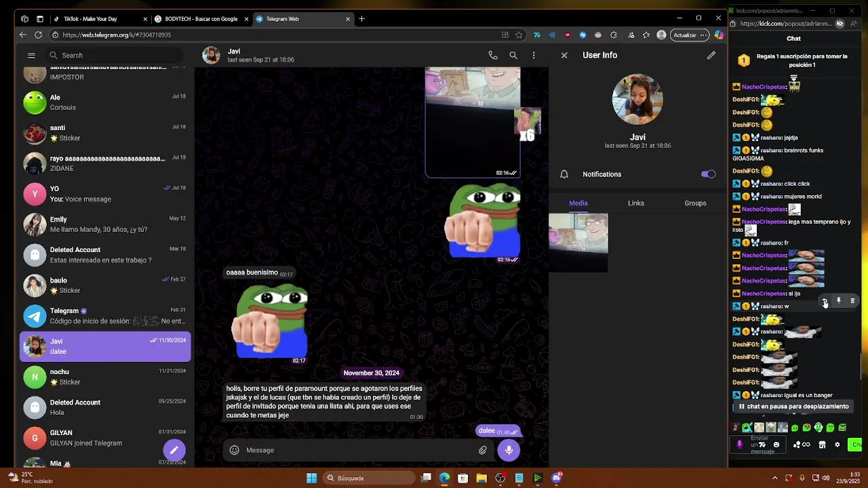Screen dimensions: 868x488
Task: Open Discord from the taskbar
Action: click(557, 478)
